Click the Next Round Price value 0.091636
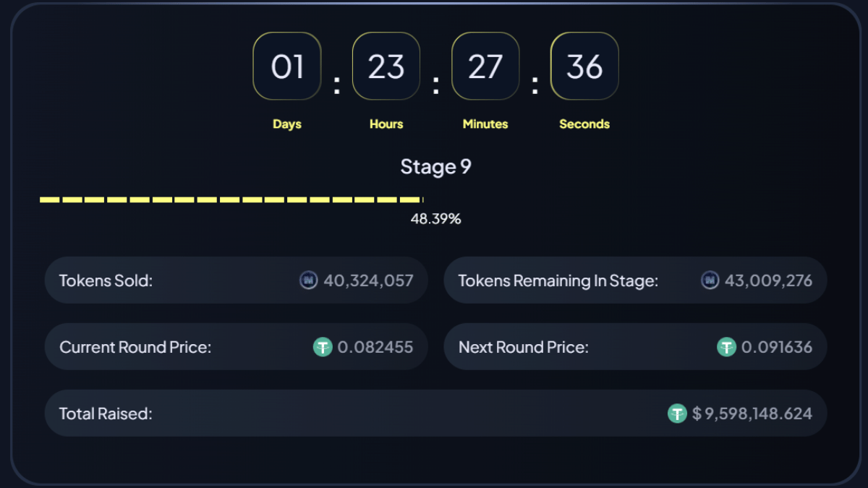 tap(777, 347)
